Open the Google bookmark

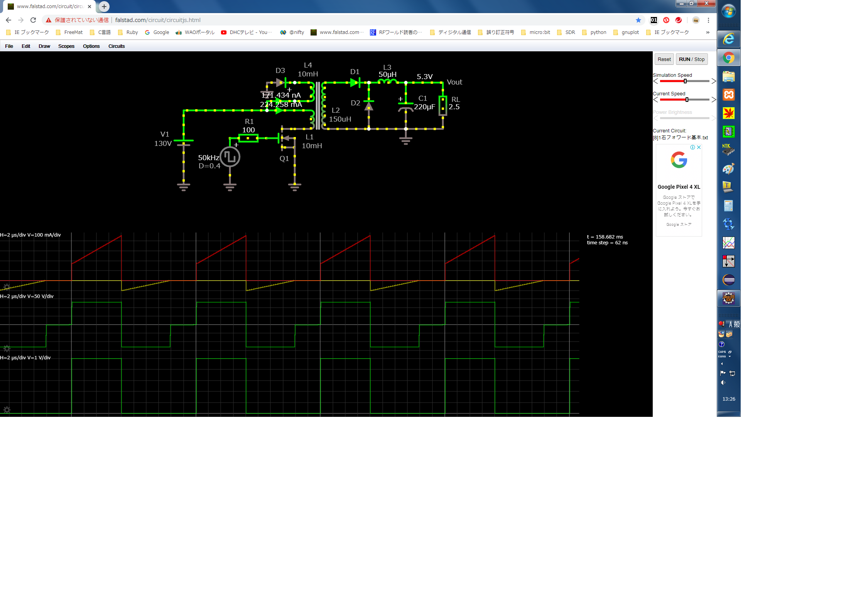tap(157, 32)
